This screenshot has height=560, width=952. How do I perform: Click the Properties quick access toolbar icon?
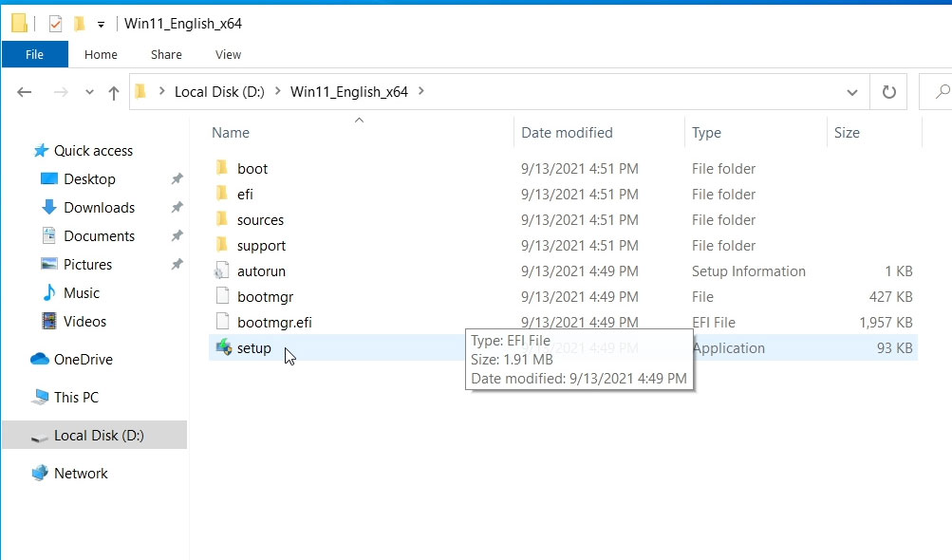(x=55, y=24)
